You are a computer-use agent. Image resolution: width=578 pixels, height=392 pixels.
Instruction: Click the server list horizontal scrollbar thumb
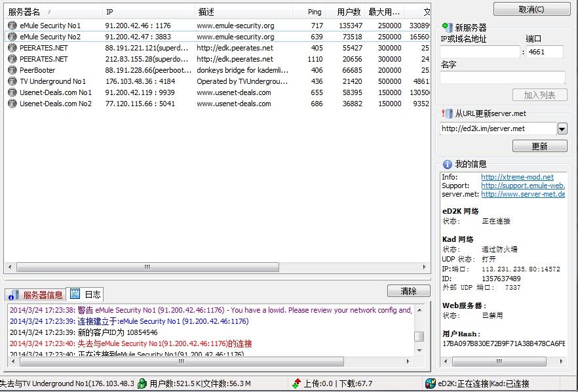[x=147, y=267]
